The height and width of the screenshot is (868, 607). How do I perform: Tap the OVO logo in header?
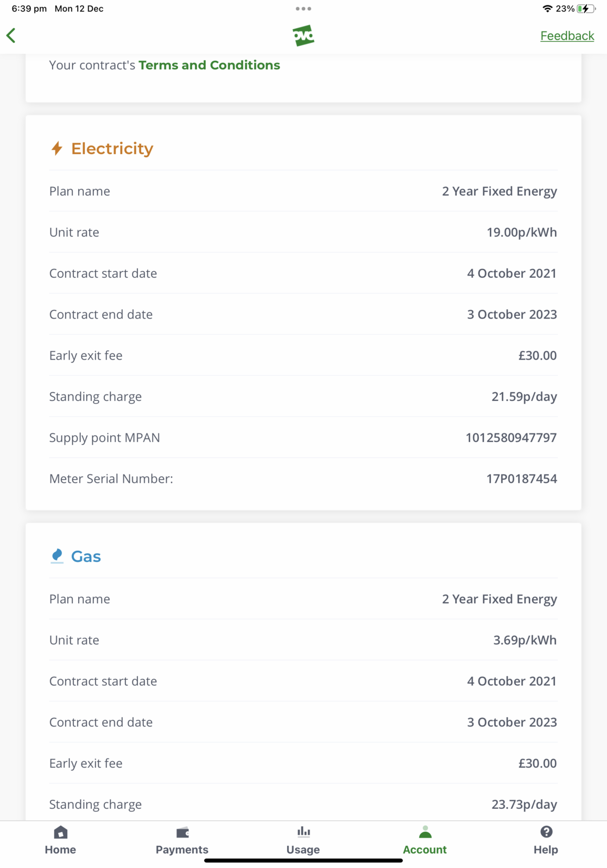pyautogui.click(x=303, y=36)
